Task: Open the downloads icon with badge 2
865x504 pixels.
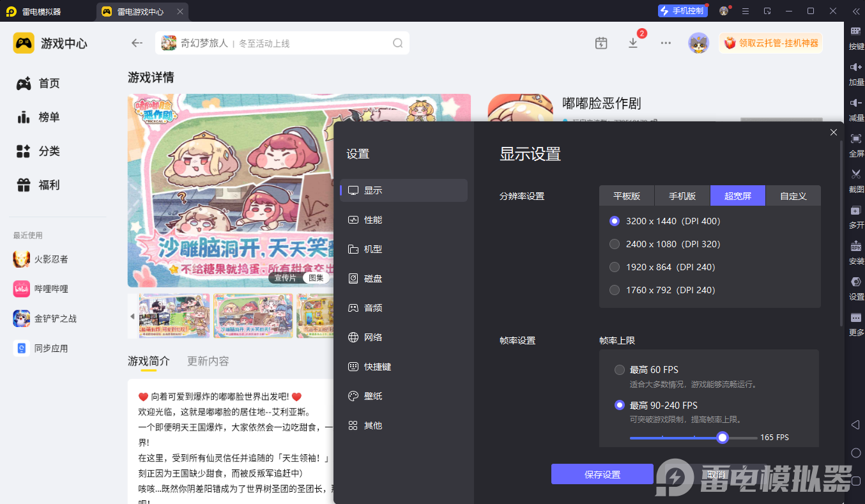Action: point(633,43)
